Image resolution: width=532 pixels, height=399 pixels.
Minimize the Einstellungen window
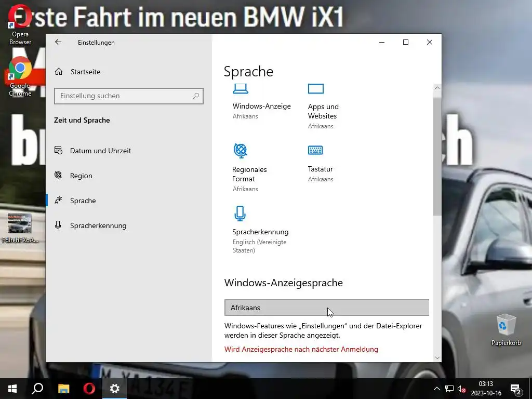coord(382,42)
